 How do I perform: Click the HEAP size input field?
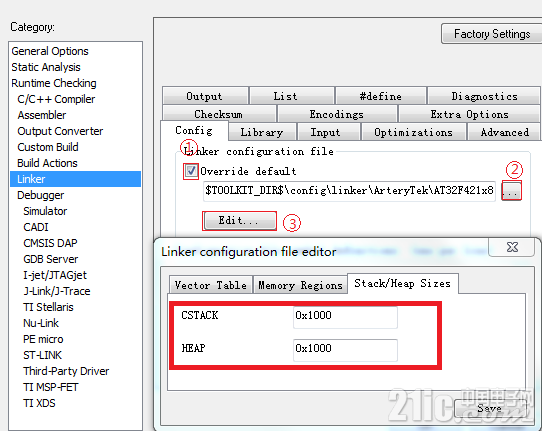coord(345,350)
